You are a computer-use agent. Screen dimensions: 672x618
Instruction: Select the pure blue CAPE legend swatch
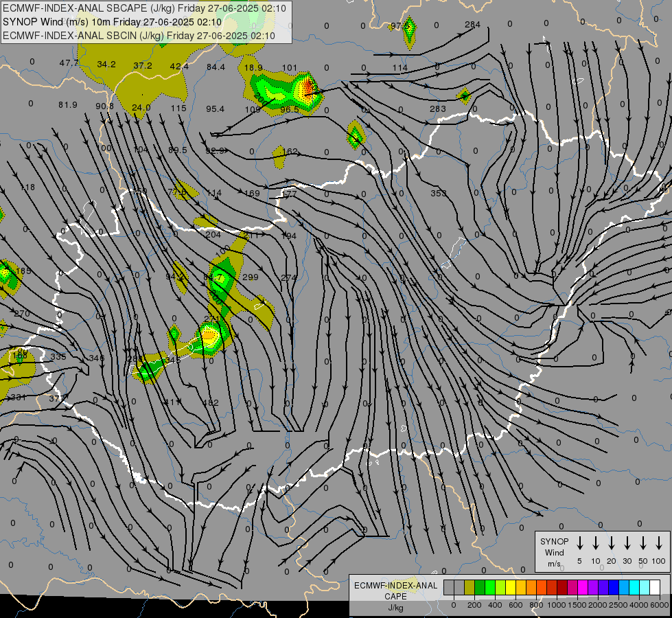click(613, 587)
